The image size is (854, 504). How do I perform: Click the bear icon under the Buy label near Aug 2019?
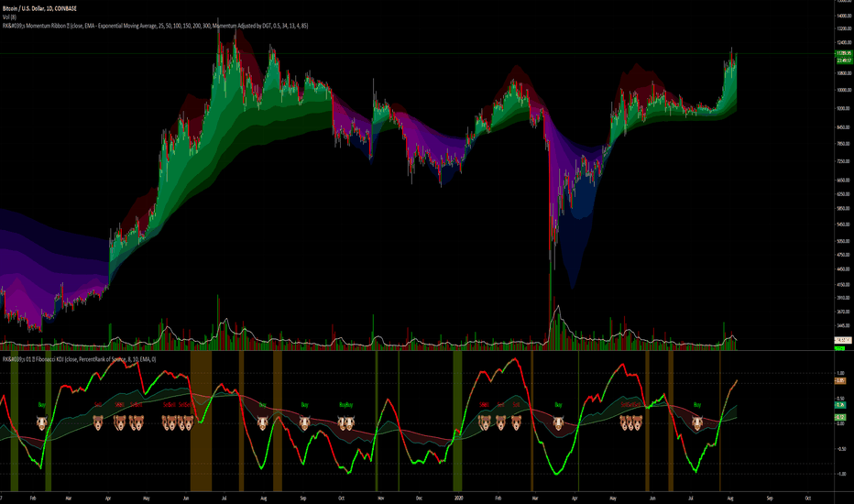tap(262, 422)
